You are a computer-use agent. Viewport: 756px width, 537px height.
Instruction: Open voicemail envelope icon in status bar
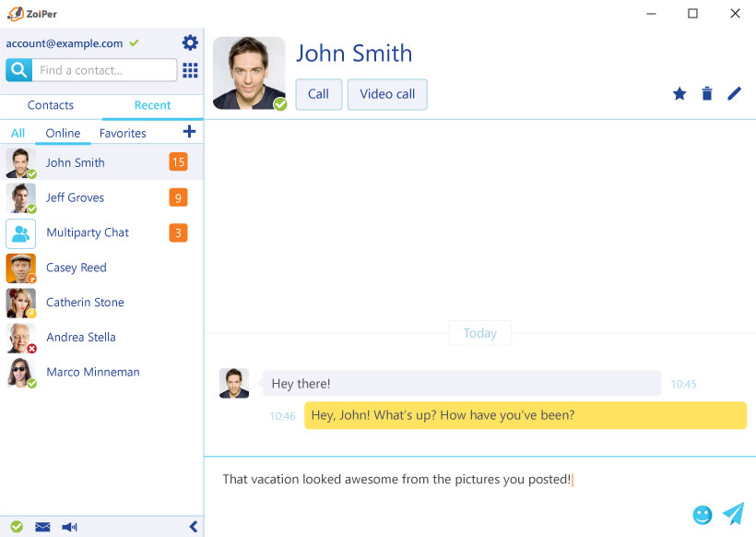point(42,527)
